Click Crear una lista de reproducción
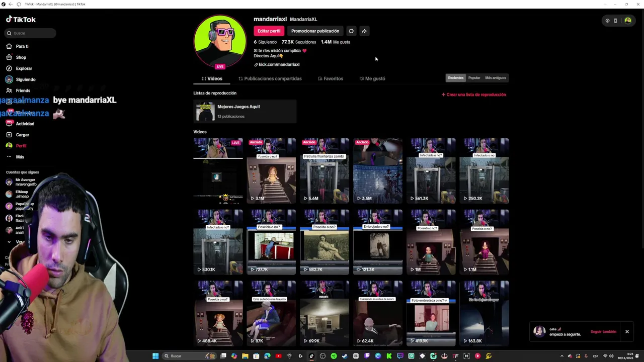This screenshot has width=644, height=362. (x=473, y=95)
